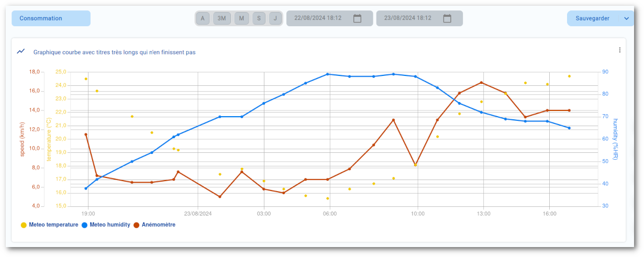
Task: Click the orange Anémomètre legend dot
Action: (137, 225)
